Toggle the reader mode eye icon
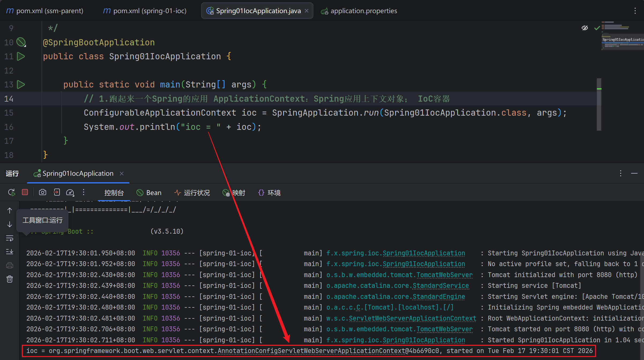The height and width of the screenshot is (360, 644). [585, 28]
